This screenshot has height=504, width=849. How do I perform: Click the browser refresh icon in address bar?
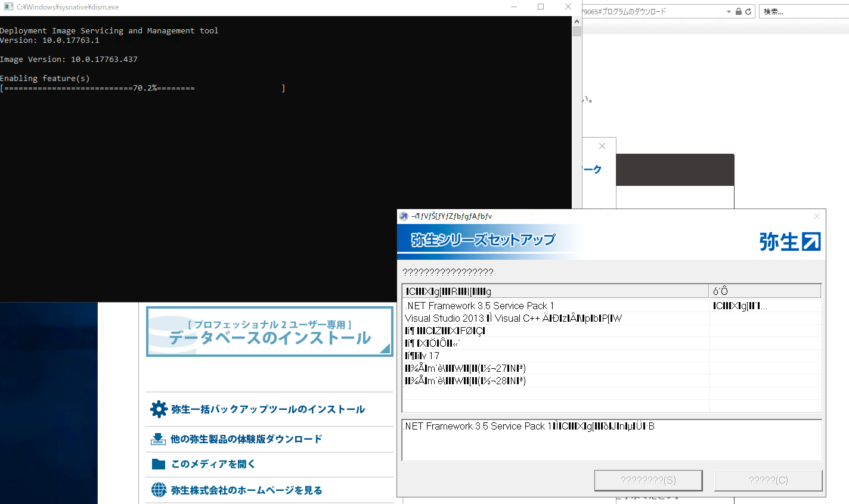[748, 11]
